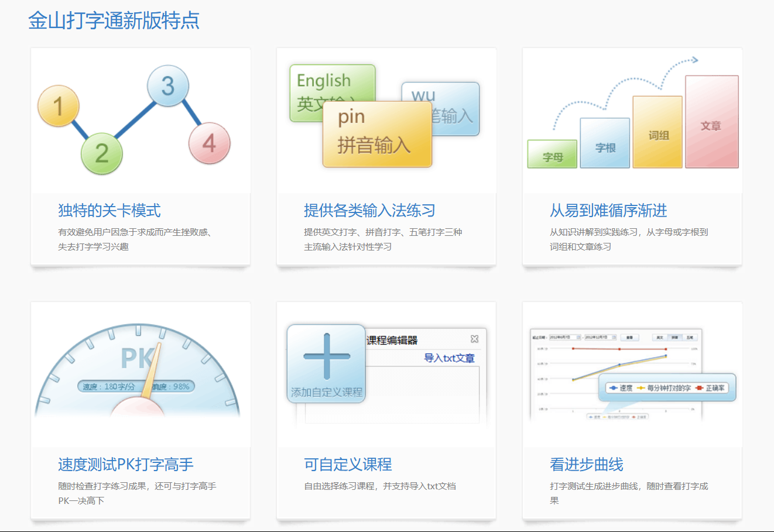The width and height of the screenshot is (774, 532).
Task: Click the 金山打字通新版特点 page title
Action: [x=114, y=20]
